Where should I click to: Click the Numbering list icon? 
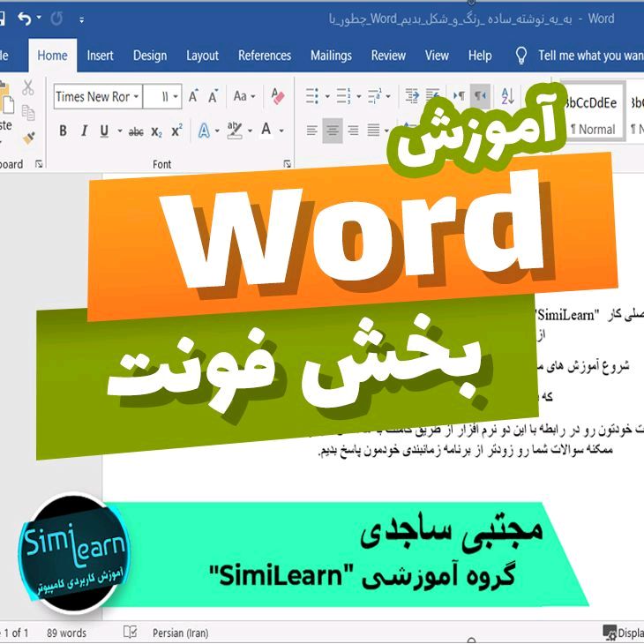tap(343, 96)
